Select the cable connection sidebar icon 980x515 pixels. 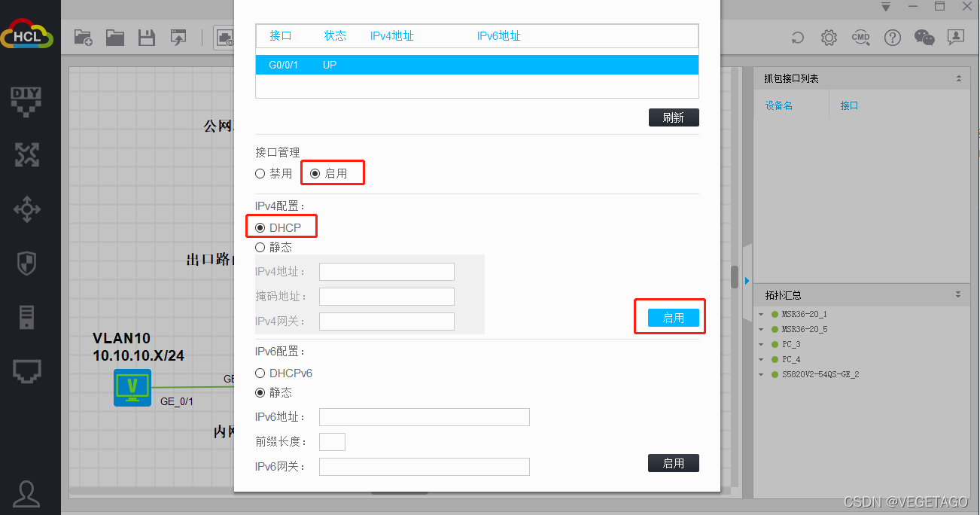pos(27,371)
